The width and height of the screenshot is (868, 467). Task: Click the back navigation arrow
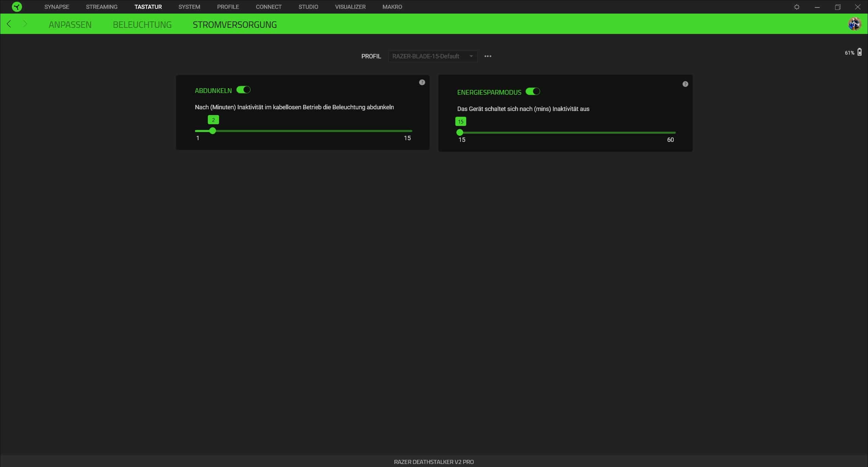[x=9, y=24]
